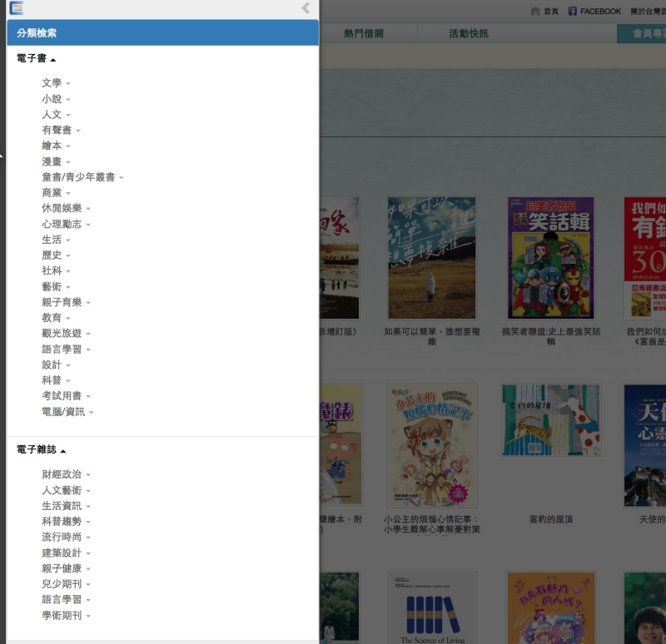
Task: Expand the 生活 subcategory
Action: (x=56, y=240)
